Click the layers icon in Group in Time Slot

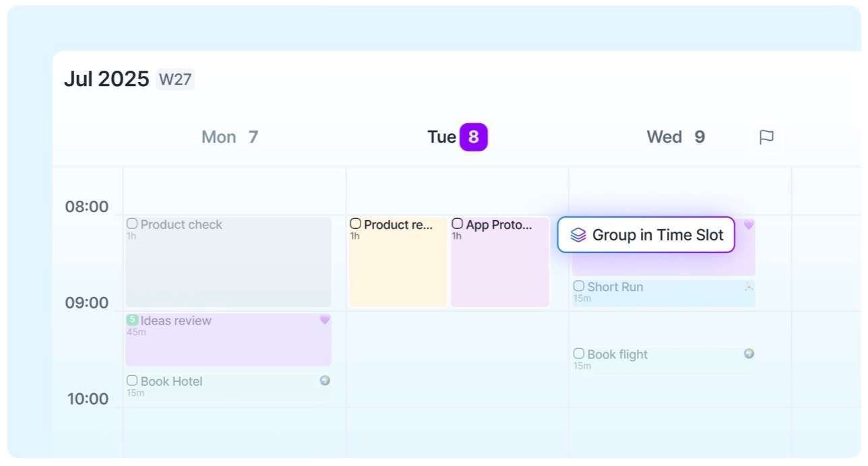point(578,235)
